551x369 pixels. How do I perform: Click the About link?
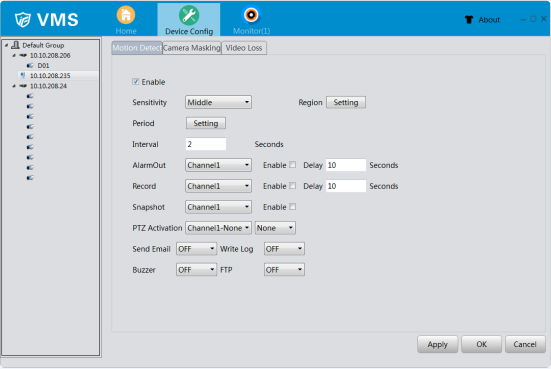click(489, 20)
